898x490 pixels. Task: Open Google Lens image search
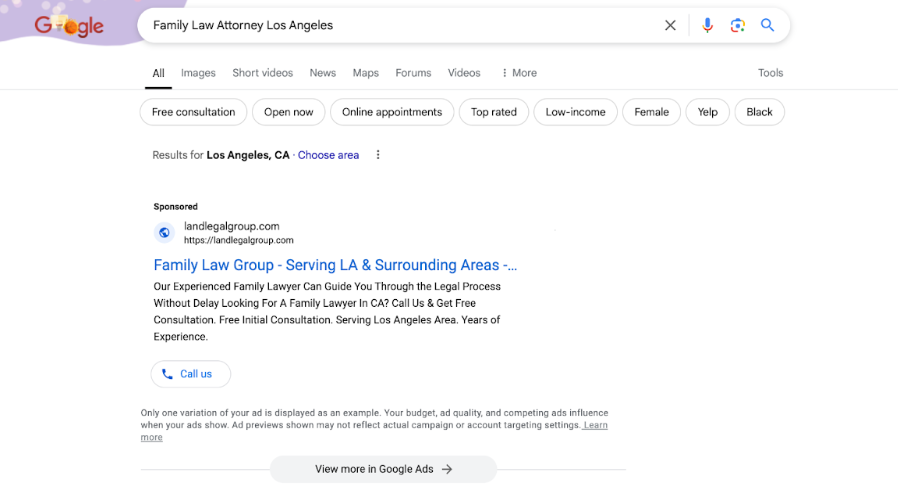click(x=737, y=25)
